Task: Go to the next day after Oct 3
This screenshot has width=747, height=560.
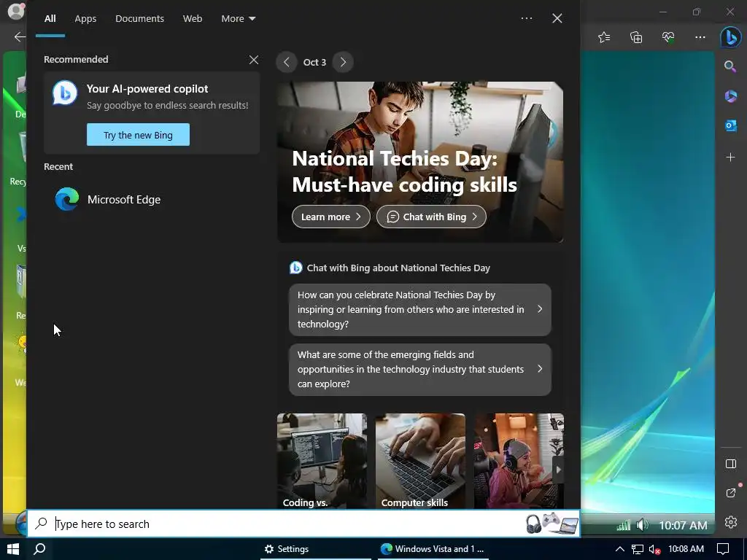Action: (x=343, y=62)
